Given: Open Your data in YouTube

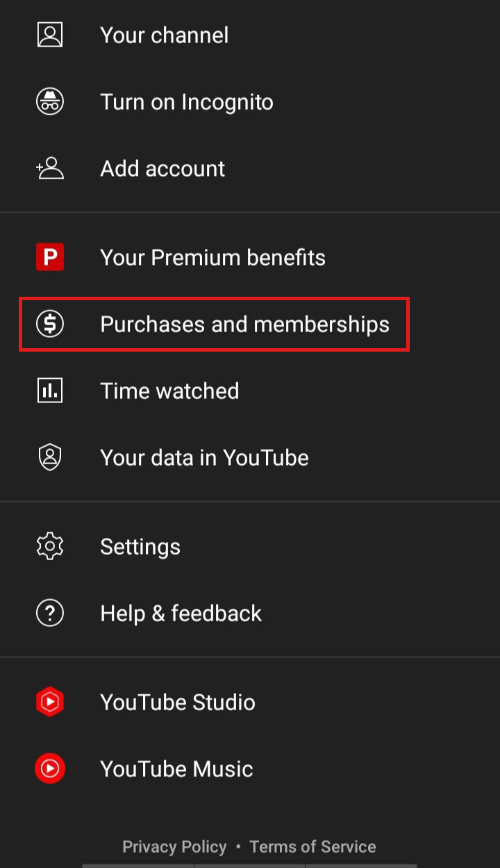Looking at the screenshot, I should [250, 457].
